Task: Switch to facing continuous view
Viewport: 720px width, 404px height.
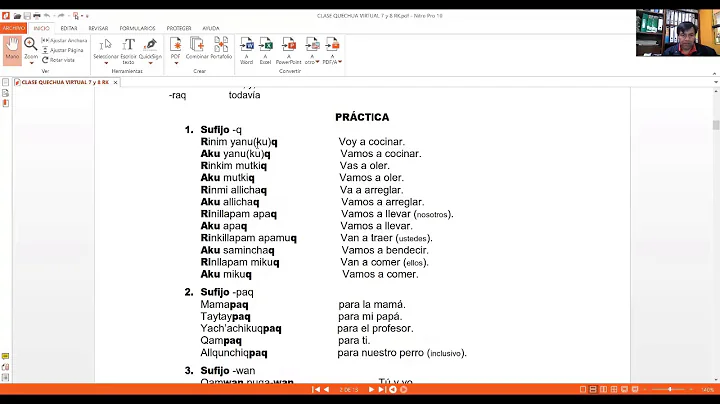Action: (x=614, y=389)
